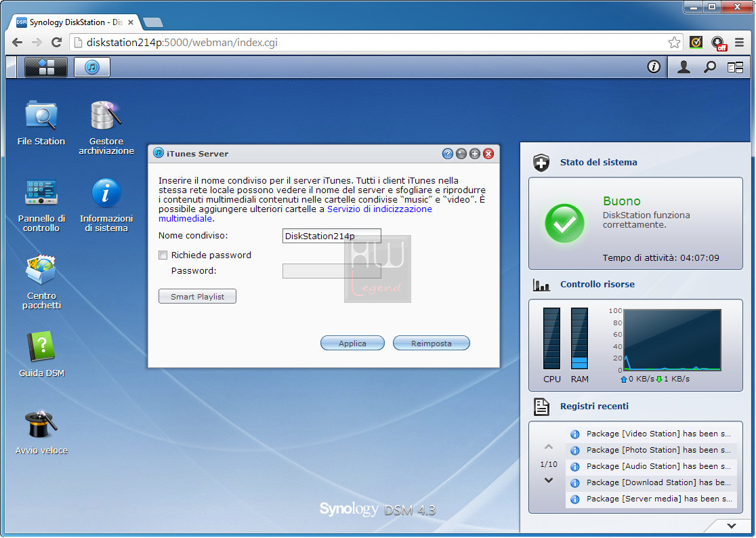Reload the page in Chrome
Screen dimensions: 756x538
click(56, 43)
